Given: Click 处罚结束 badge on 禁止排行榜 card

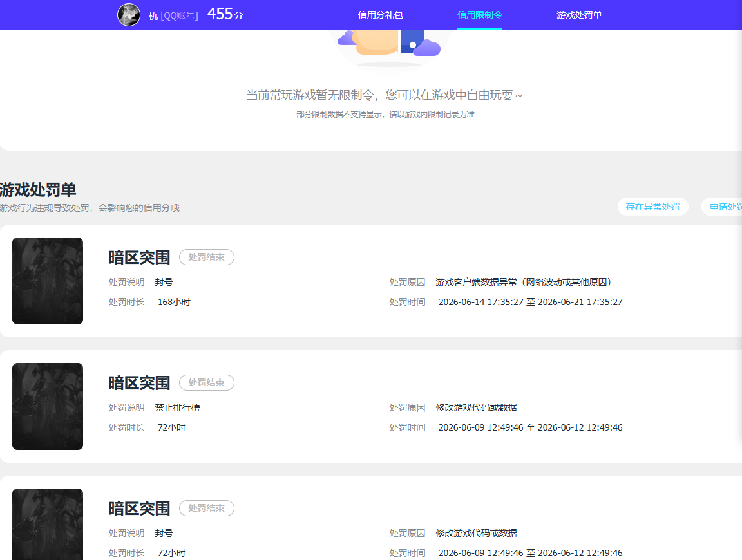Looking at the screenshot, I should point(207,382).
